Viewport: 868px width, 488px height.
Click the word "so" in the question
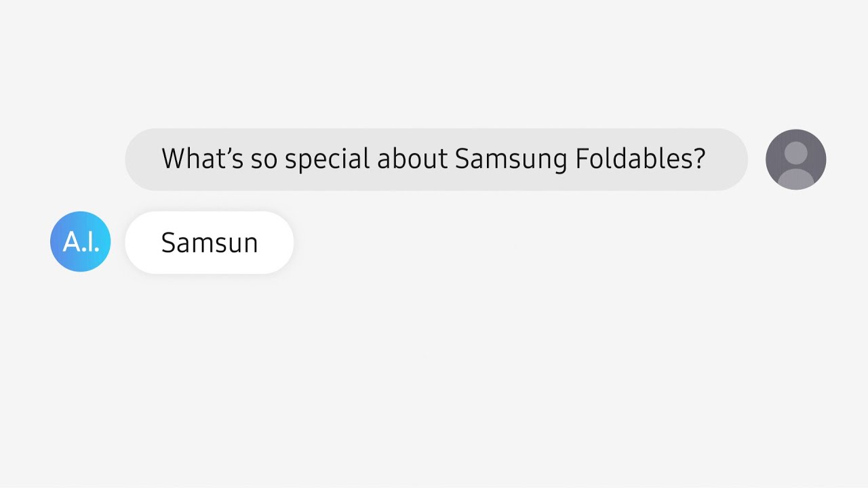coord(264,159)
